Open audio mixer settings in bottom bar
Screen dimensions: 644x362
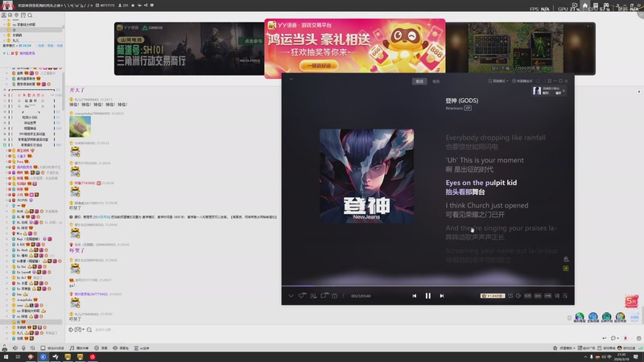coord(32,348)
